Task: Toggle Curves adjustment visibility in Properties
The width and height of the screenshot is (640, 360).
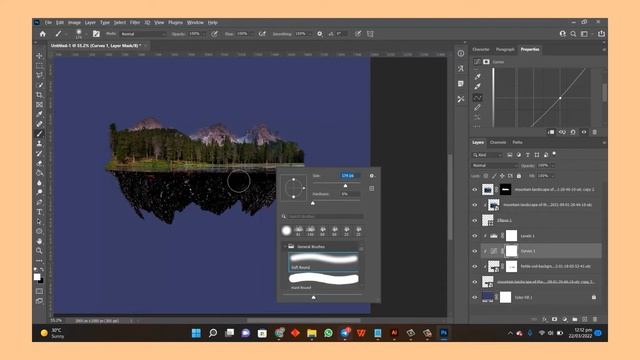Action: (x=584, y=132)
